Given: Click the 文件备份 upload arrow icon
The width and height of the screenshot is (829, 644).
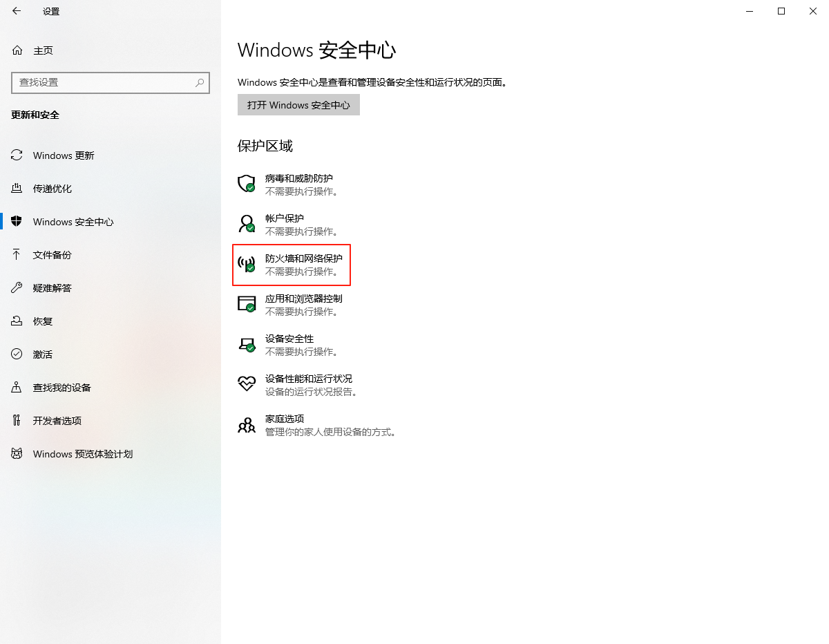Looking at the screenshot, I should (x=17, y=255).
